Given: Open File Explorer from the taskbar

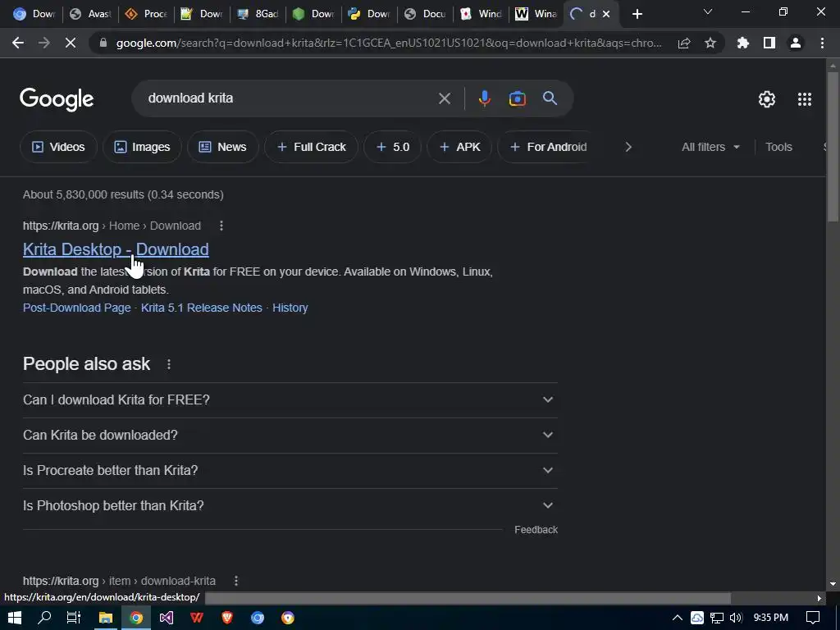Looking at the screenshot, I should pos(106,618).
